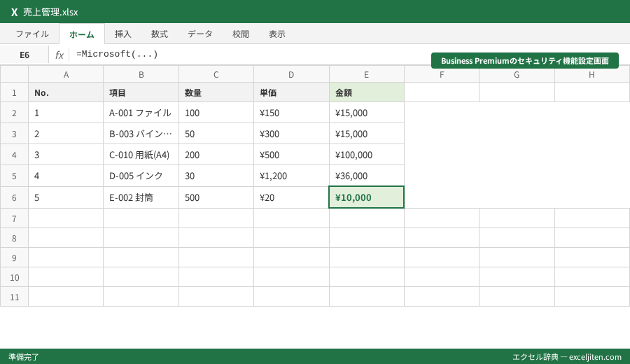
Task: Select column G header
Action: click(517, 74)
